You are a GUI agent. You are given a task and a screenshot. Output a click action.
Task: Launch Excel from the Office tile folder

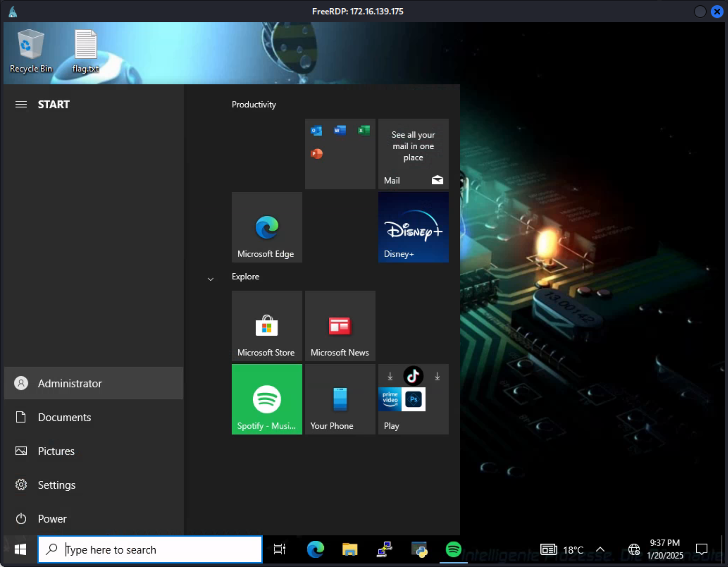[364, 130]
